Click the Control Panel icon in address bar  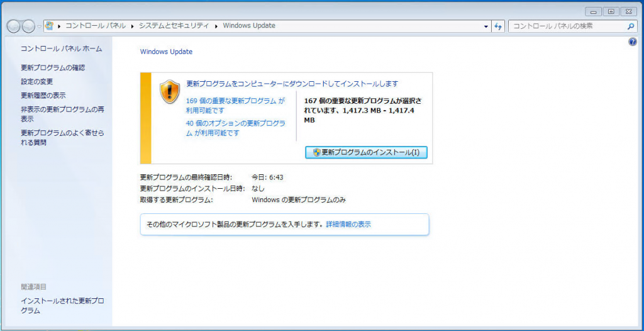[x=49, y=26]
